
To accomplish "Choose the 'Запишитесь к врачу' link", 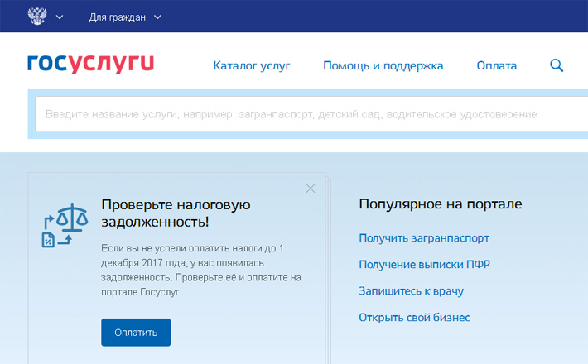I will (x=411, y=291).
